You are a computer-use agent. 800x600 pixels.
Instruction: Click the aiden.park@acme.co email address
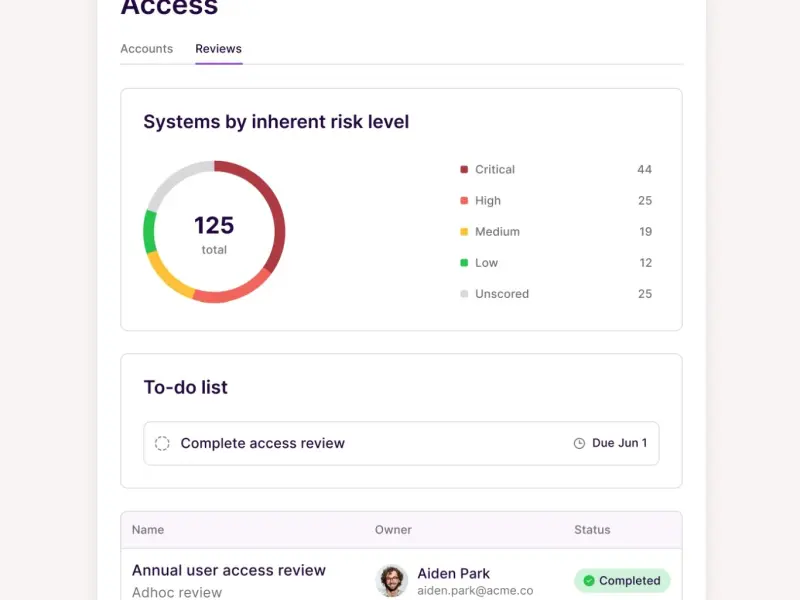click(475, 591)
